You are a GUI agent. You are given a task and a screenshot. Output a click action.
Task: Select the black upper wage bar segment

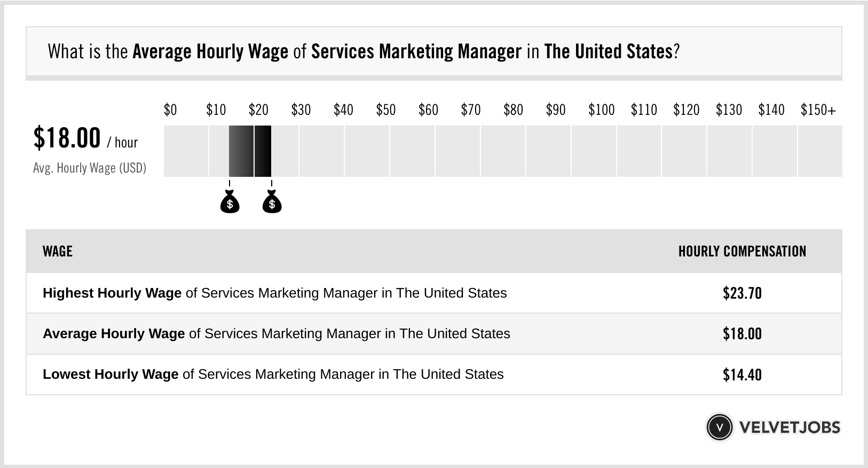[x=263, y=151]
